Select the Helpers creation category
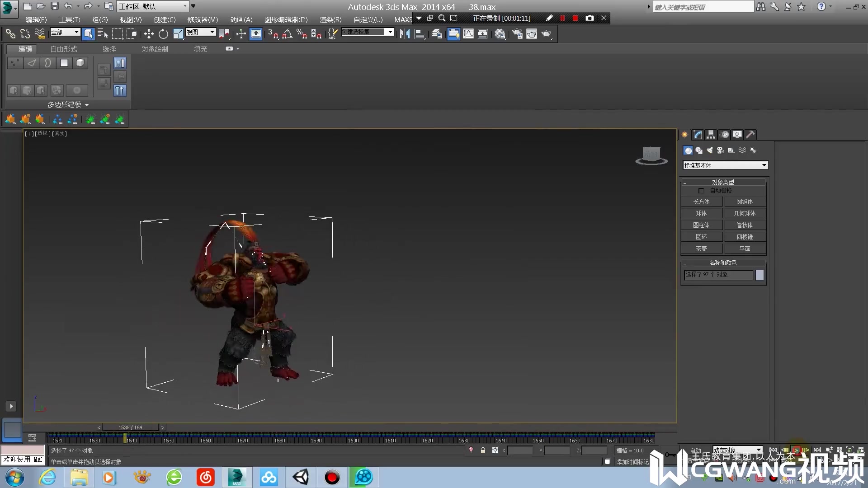Viewport: 868px width, 488px height. pos(731,150)
